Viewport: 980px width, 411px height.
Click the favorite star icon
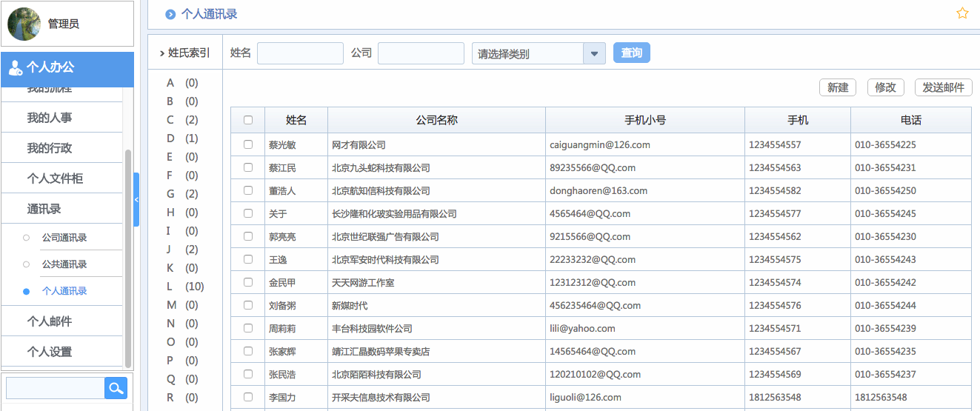[x=962, y=13]
